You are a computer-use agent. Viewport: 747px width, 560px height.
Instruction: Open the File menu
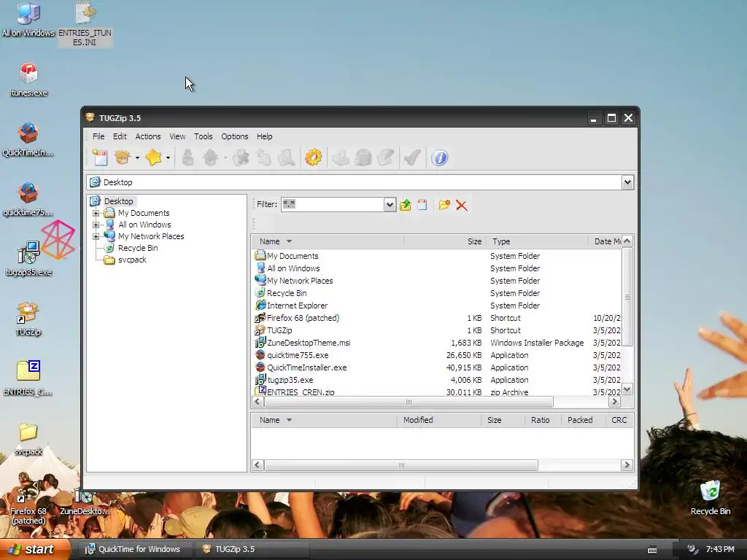click(98, 136)
